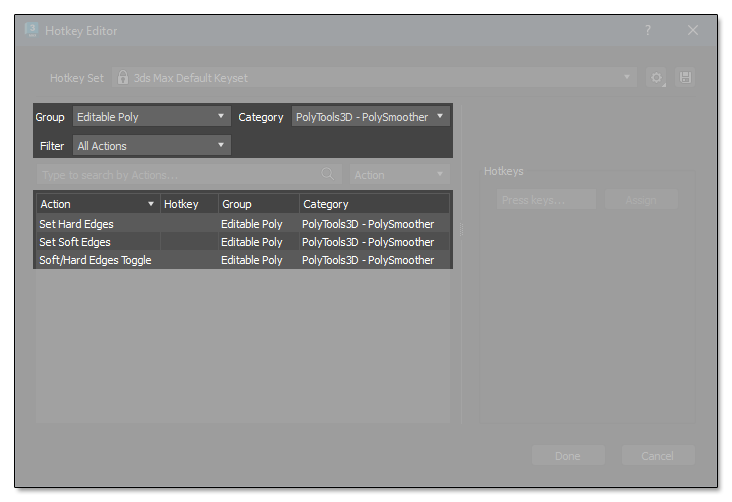This screenshot has height=502, width=732.
Task: Click the Cancel button
Action: click(x=657, y=456)
